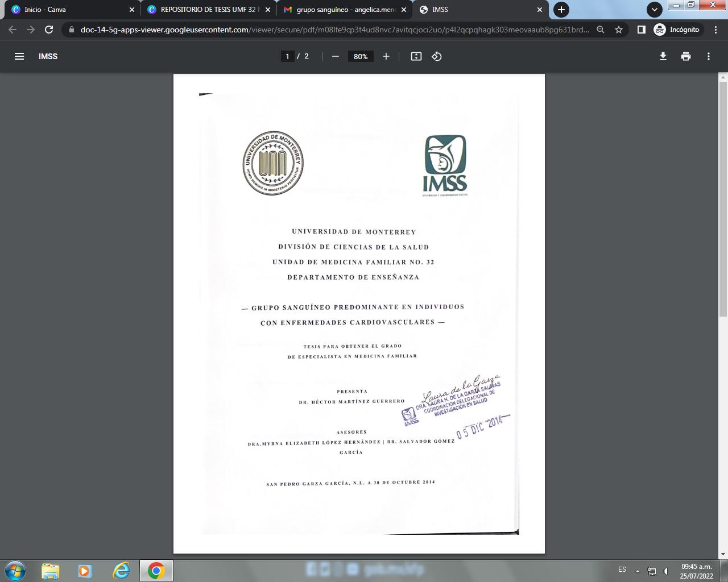Open the PDF viewer sidebar menu
The image size is (728, 582).
[x=19, y=56]
